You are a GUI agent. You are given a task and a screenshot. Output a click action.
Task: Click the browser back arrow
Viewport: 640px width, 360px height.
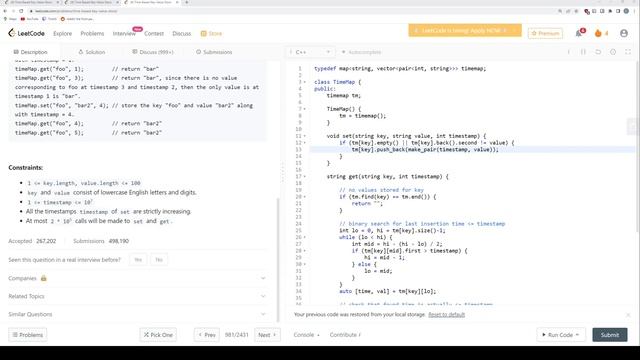5,11
